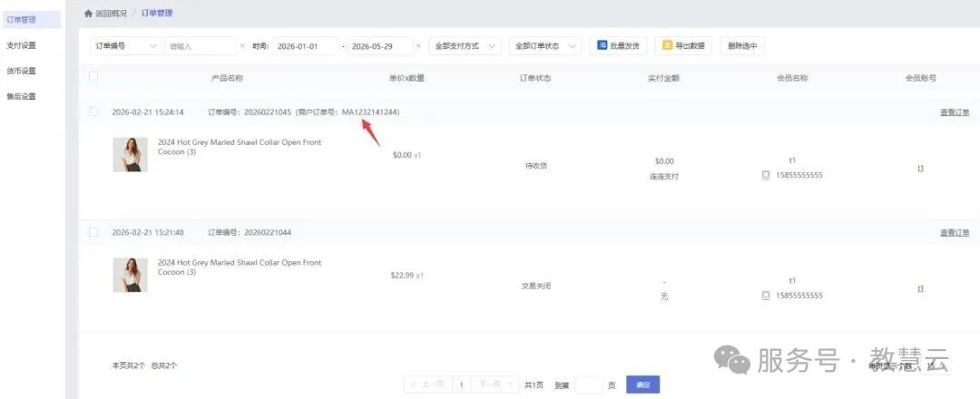
Task: Click phone icon beside first 15855555555
Action: click(766, 175)
